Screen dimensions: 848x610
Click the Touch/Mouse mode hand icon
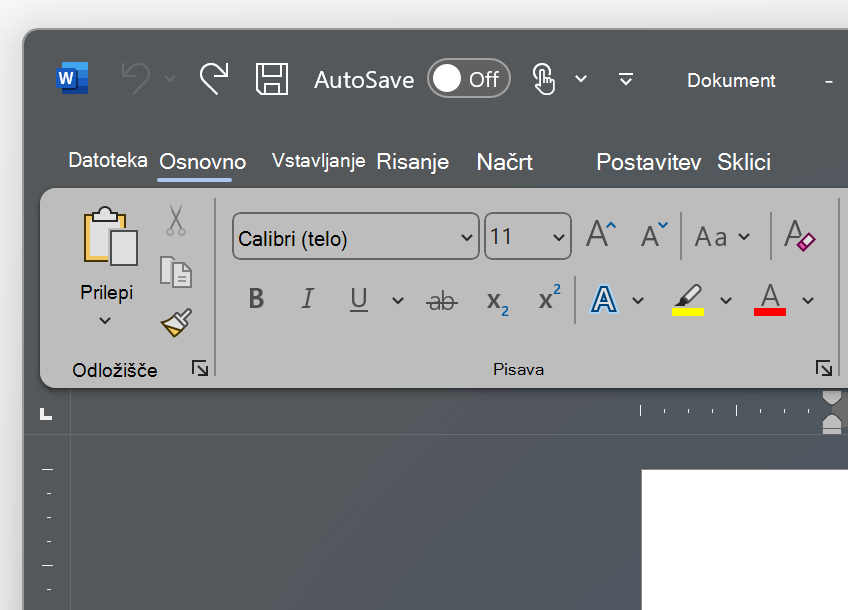pyautogui.click(x=544, y=79)
